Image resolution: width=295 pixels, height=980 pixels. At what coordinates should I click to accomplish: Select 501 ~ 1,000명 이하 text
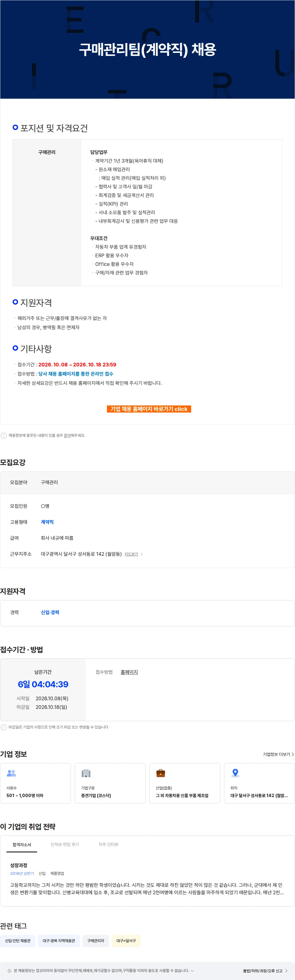point(25,796)
